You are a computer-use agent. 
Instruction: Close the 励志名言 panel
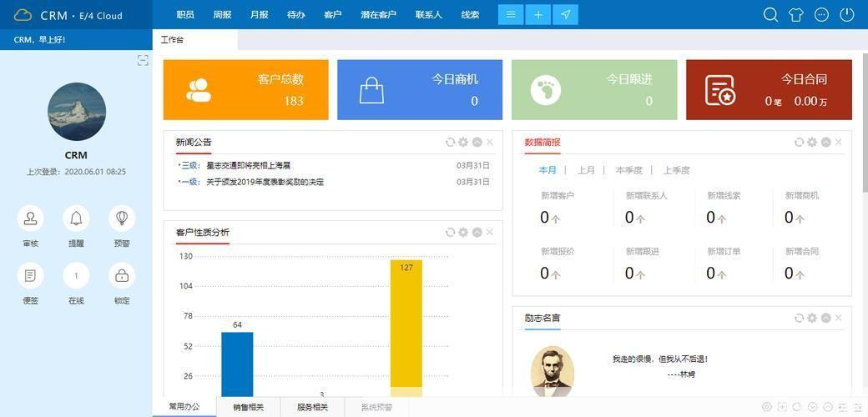coord(838,318)
